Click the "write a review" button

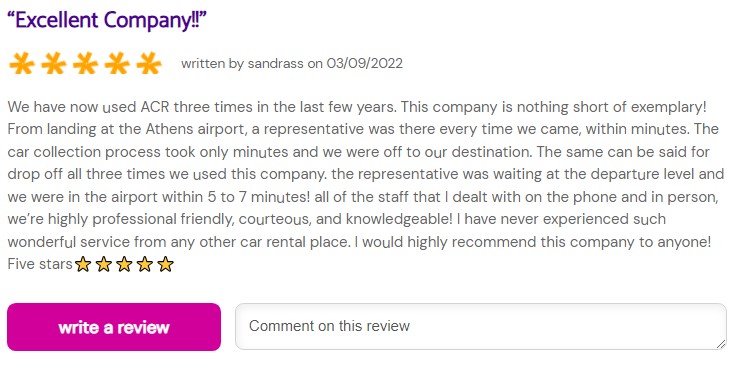(x=114, y=327)
